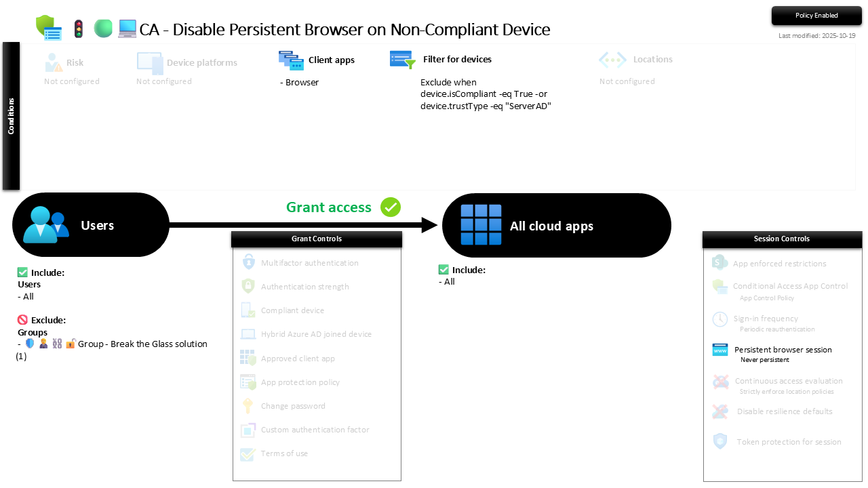Click the Conditions vertical side tab
Screen dimensions: 868x488
click(12, 116)
